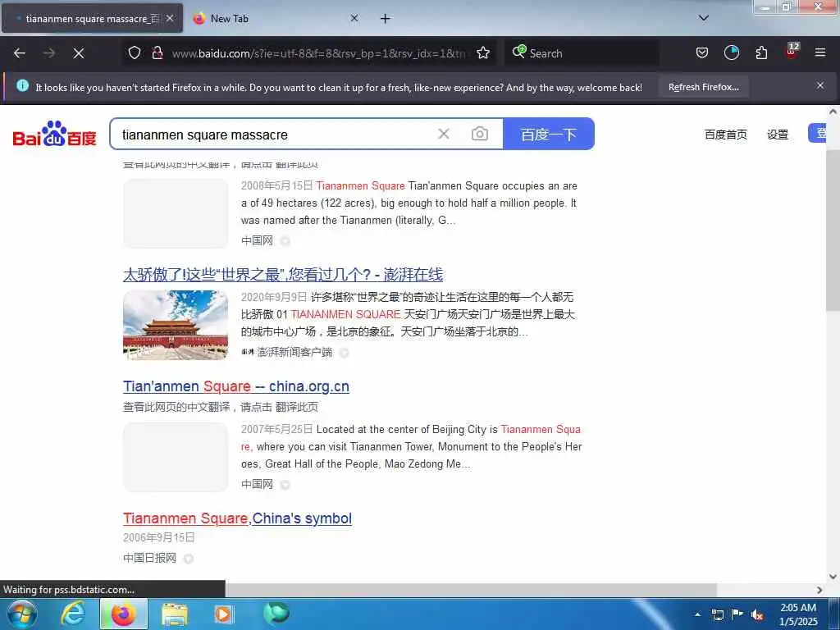Image resolution: width=840 pixels, height=630 pixels.
Task: Open Extensions puzzle icon
Action: click(761, 52)
